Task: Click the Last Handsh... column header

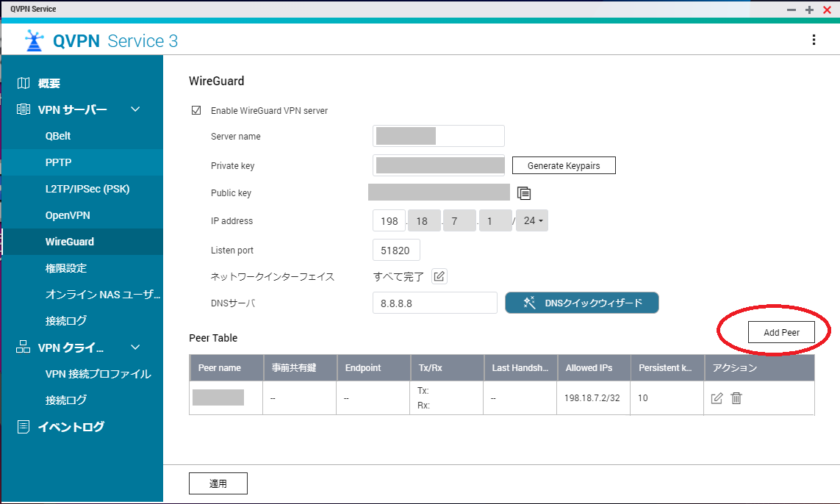Action: tap(521, 367)
